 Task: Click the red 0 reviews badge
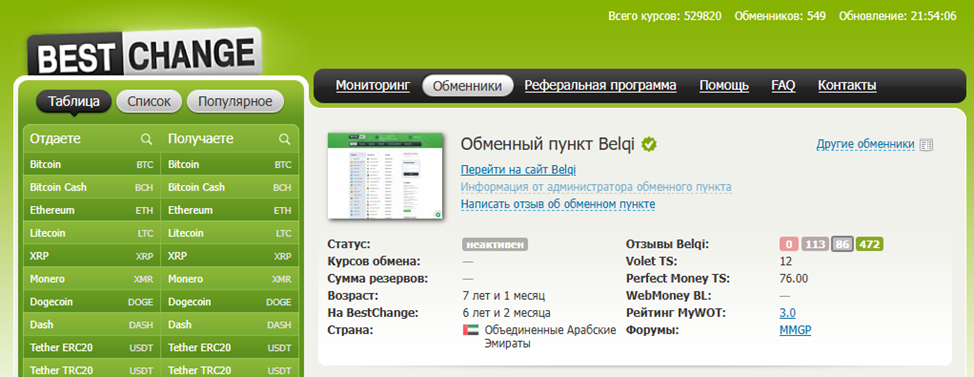[x=789, y=245]
